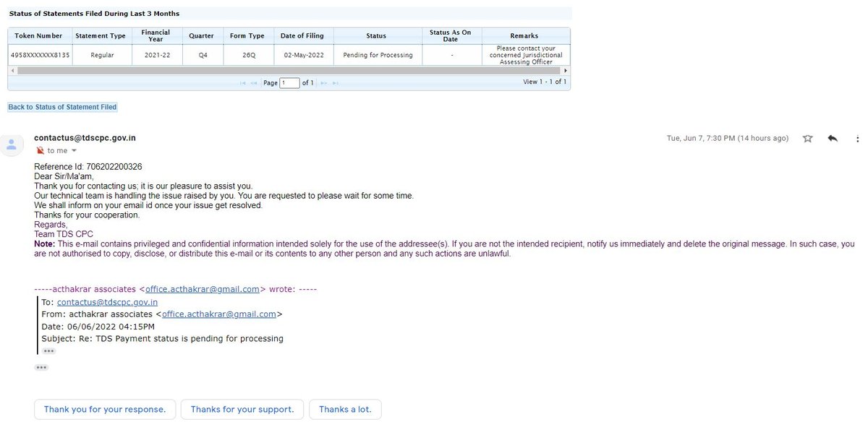The image size is (868, 427).
Task: Star this email from contactus@tdscpc.gov.in
Action: 808,138
